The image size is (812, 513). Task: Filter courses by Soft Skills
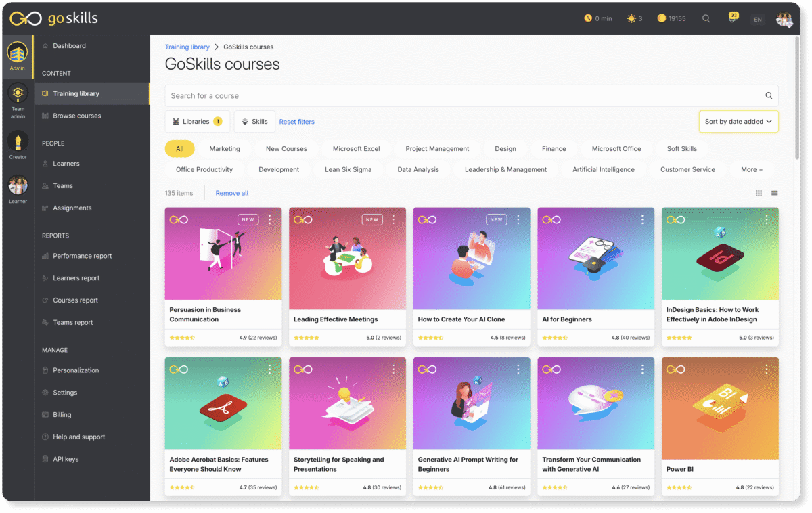pos(682,148)
